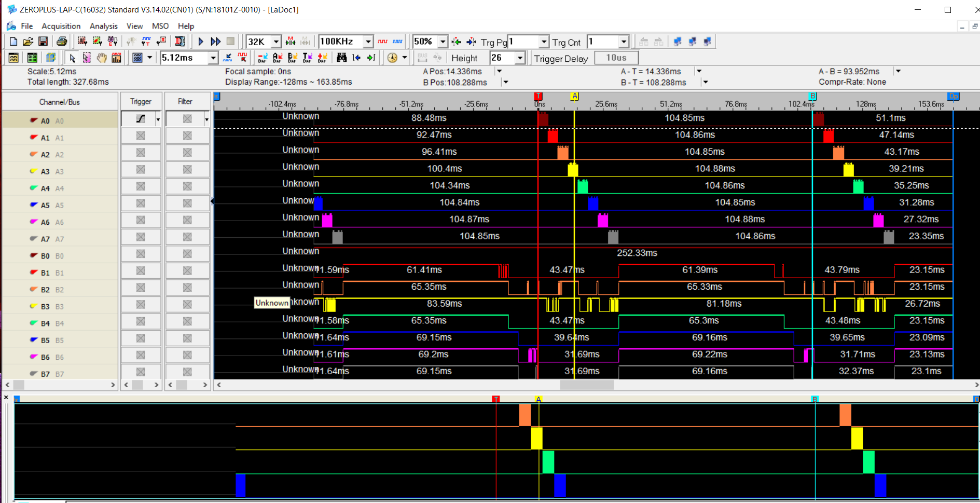The width and height of the screenshot is (980, 503).
Task: Print using the printer icon
Action: [x=62, y=42]
